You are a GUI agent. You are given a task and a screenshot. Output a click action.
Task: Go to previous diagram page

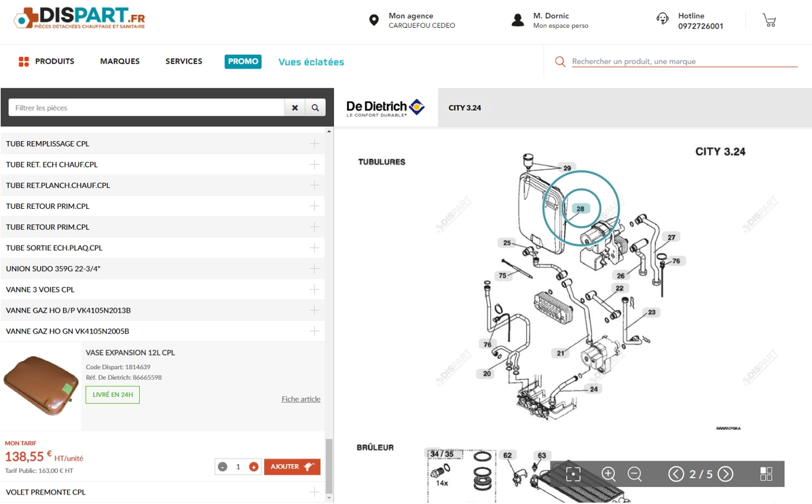point(676,474)
